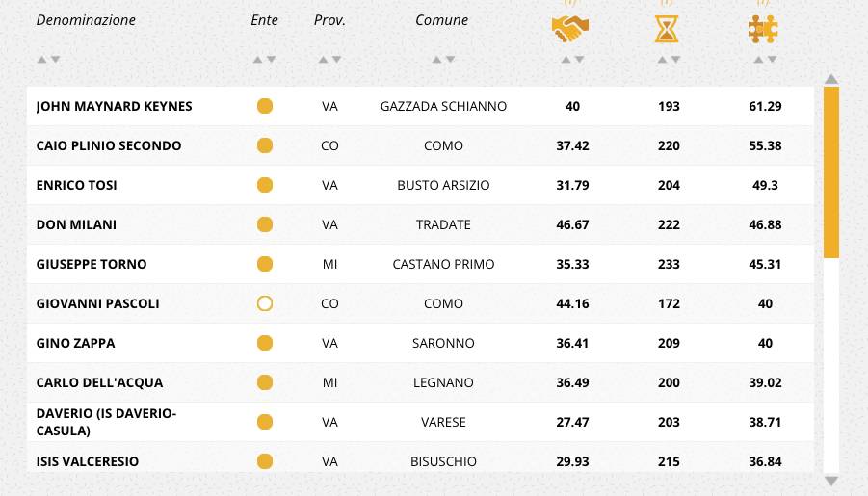
Task: Click the Ente dot for Isis Valceresio
Action: 265,461
